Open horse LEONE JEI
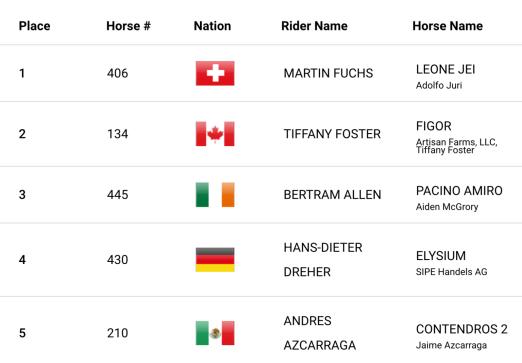 tap(445, 69)
